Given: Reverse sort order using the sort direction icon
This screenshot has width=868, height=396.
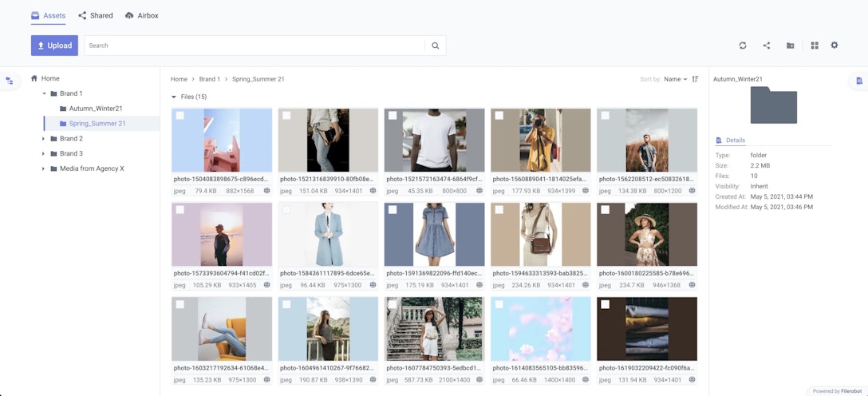Looking at the screenshot, I should point(696,79).
